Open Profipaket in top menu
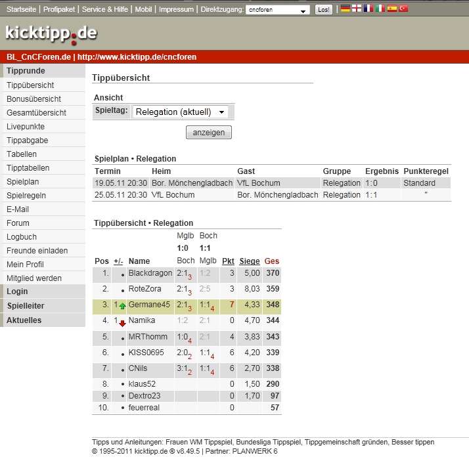 click(60, 10)
